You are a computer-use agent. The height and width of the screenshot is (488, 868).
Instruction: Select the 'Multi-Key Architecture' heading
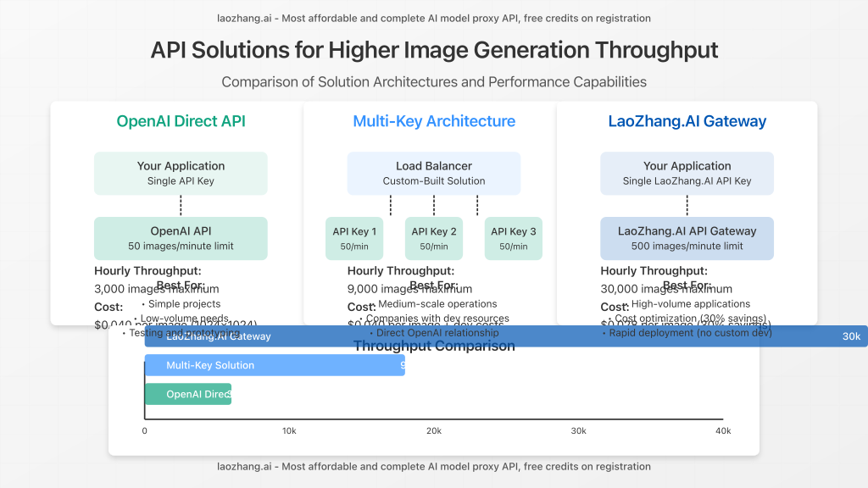coord(434,121)
